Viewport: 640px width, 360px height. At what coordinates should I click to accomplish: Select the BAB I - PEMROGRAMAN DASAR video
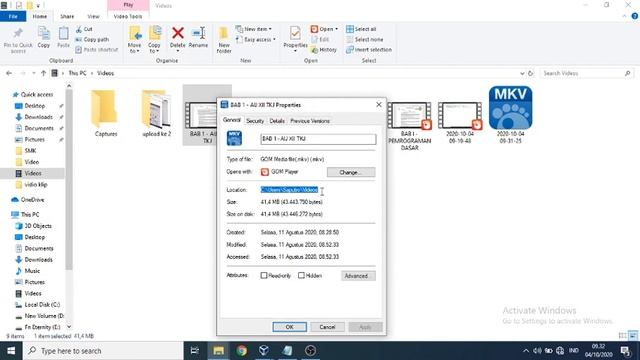pos(409,126)
